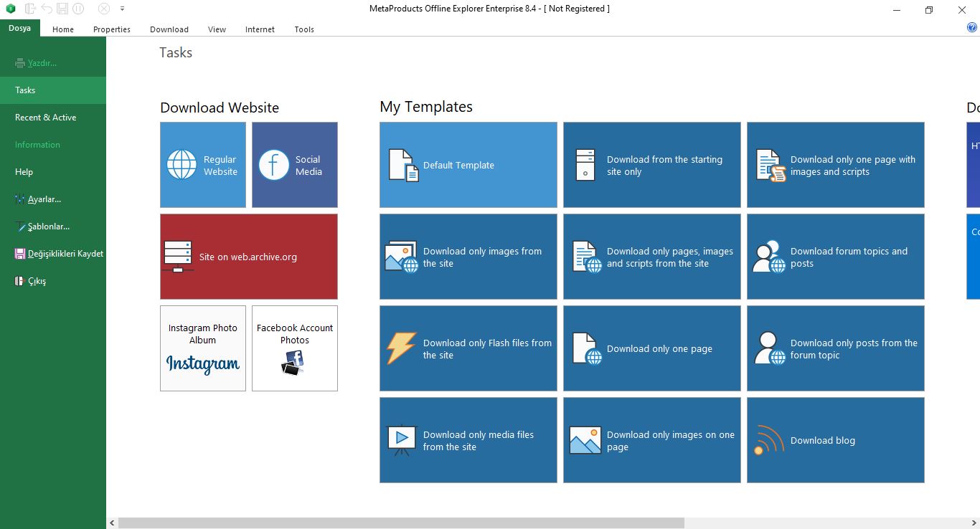Viewport: 980px width, 529px height.
Task: Click the green Offline Explorer app icon
Action: [11, 9]
